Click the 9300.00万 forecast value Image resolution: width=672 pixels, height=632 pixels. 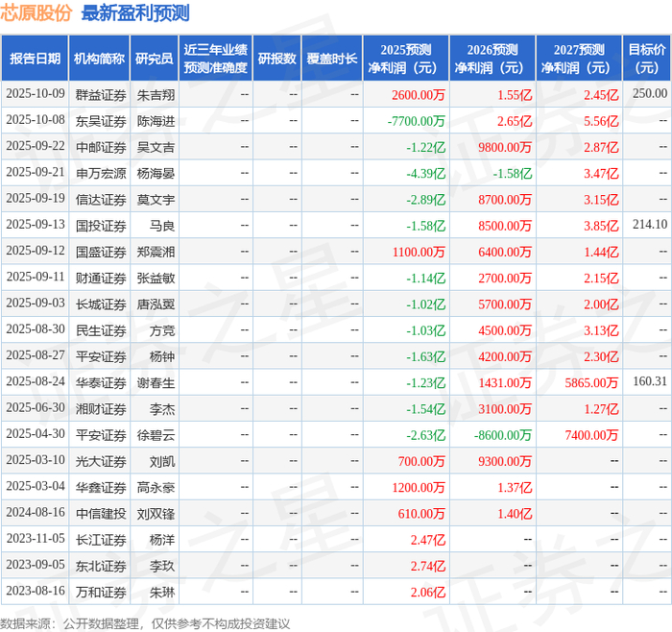coord(504,461)
